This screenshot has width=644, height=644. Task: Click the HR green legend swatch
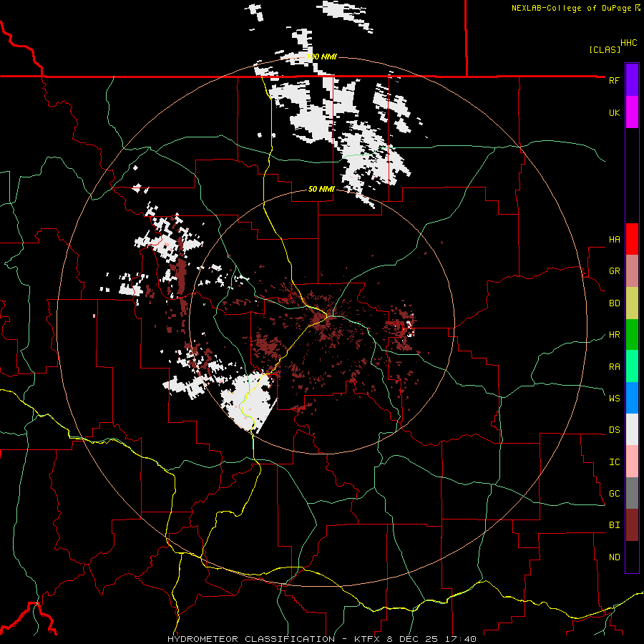[x=632, y=334]
